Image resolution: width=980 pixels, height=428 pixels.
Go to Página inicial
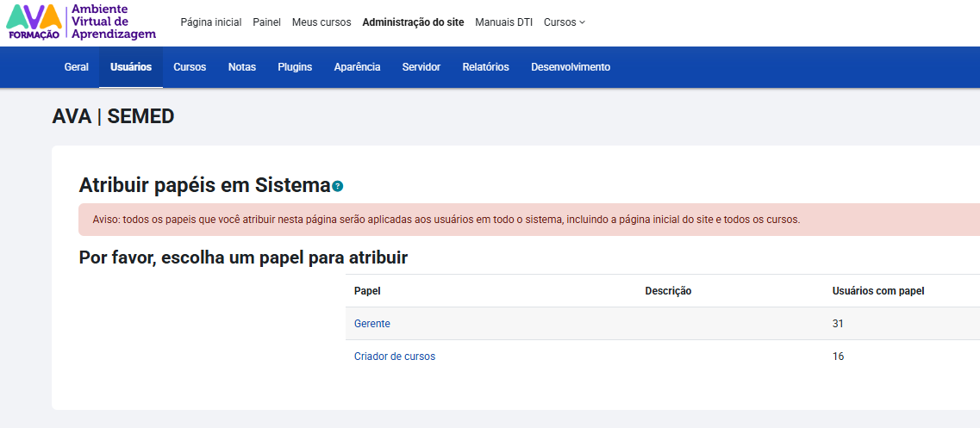210,22
